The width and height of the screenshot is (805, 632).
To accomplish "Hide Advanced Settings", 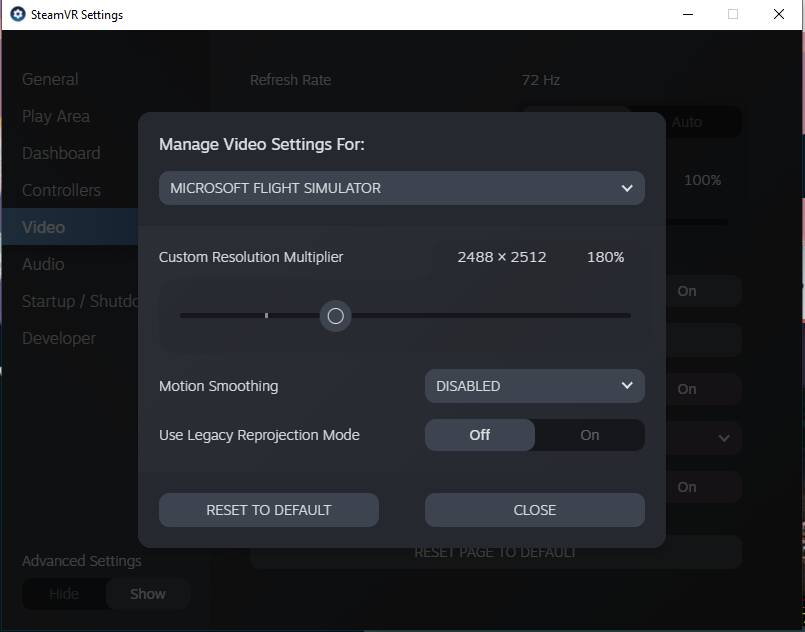I will tap(64, 594).
